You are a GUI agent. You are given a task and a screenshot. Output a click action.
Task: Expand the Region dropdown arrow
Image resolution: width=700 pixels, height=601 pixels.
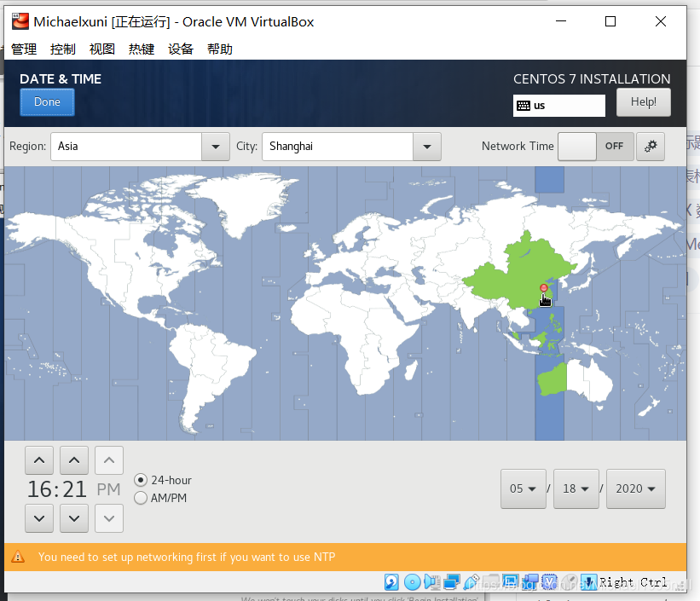tap(215, 147)
